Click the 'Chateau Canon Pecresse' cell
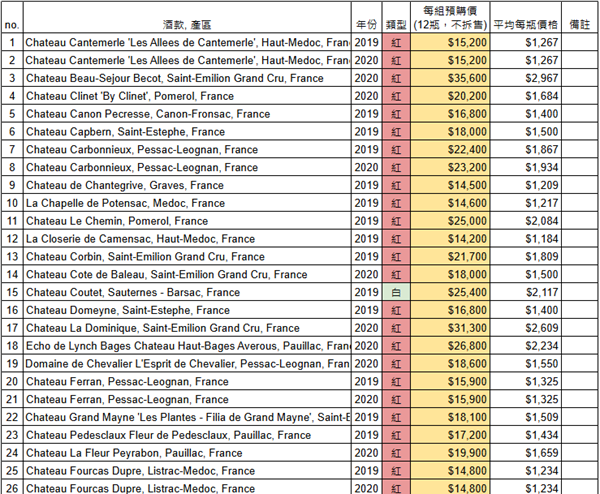 [x=187, y=114]
